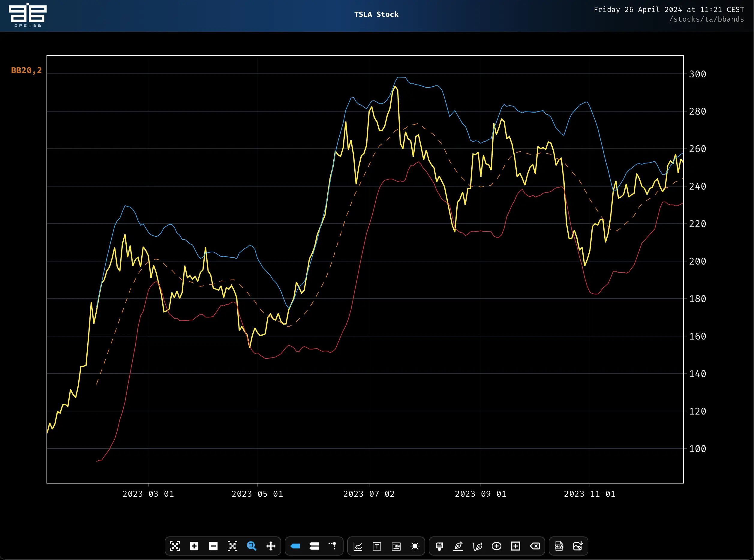The image size is (754, 560).
Task: Click the '200' y-axis tick label
Action: (698, 261)
